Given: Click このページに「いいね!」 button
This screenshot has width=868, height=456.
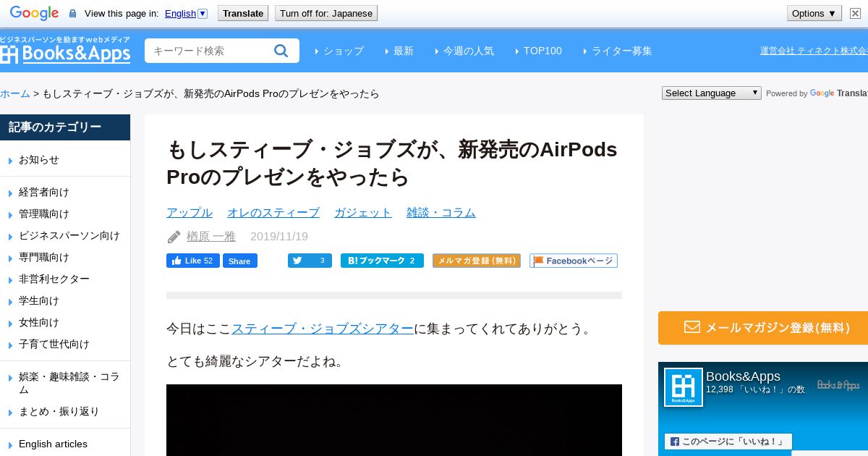Looking at the screenshot, I should [x=728, y=442].
